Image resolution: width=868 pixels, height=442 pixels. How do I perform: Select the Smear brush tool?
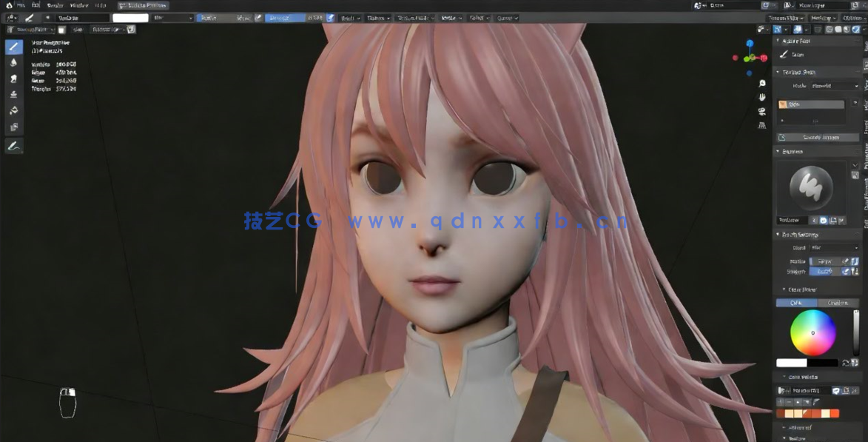tap(13, 77)
